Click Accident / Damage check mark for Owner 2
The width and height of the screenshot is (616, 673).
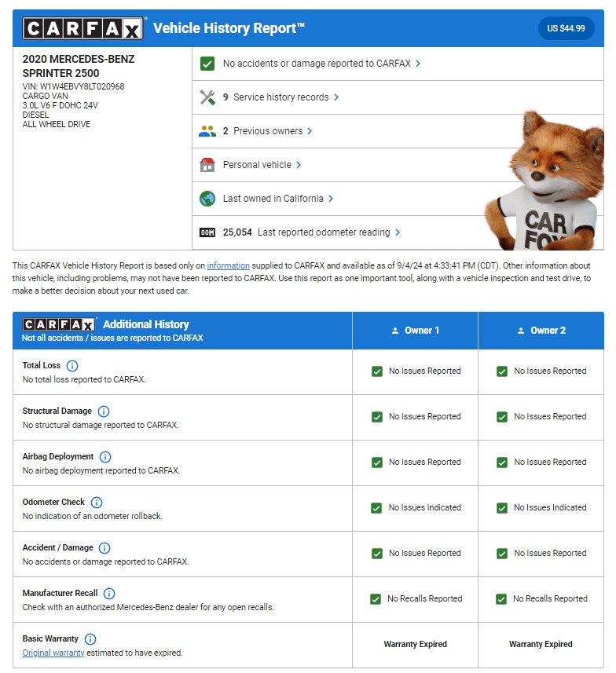click(502, 554)
